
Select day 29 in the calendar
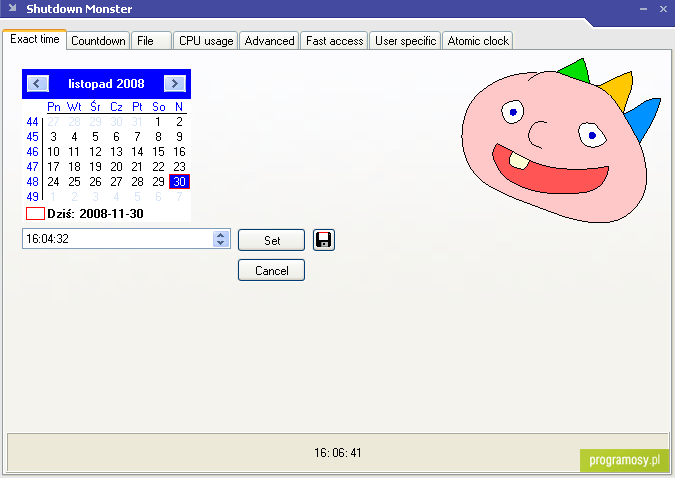(158, 182)
